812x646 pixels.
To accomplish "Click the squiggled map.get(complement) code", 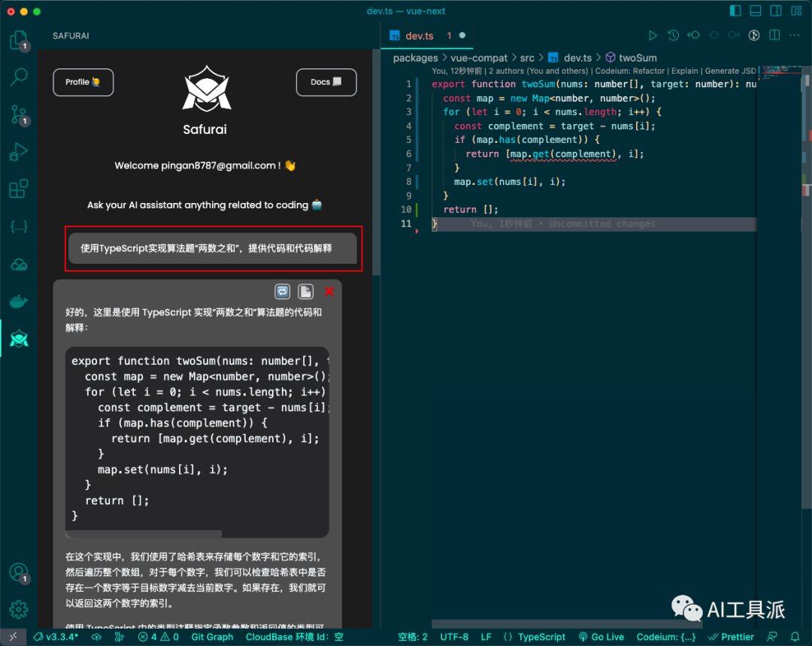I will 563,154.
